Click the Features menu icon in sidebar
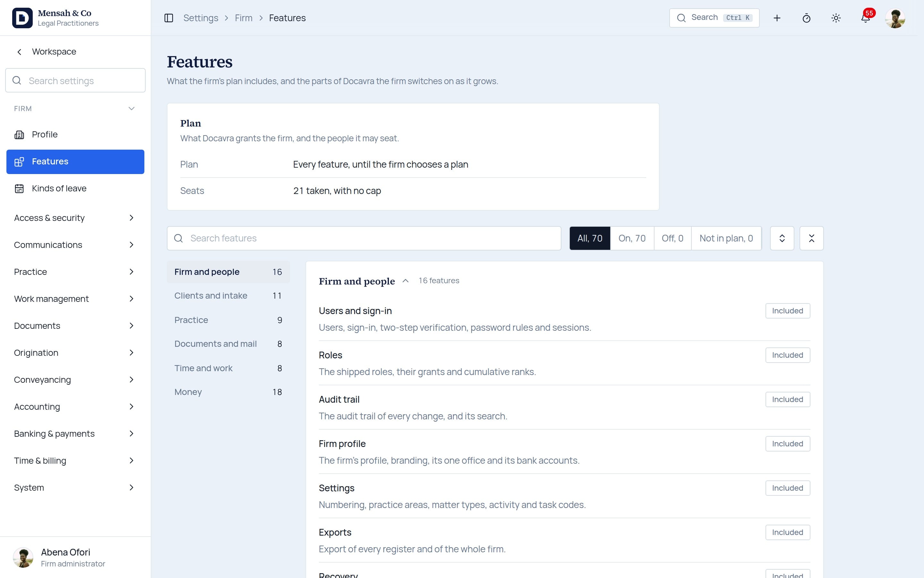 pos(19,162)
